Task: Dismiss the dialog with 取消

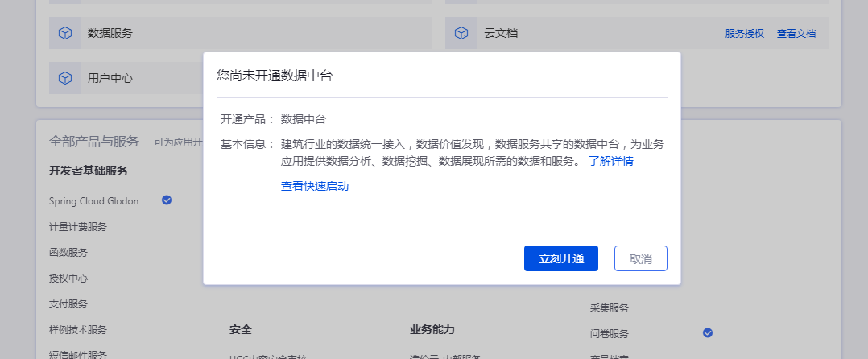Action: tap(640, 258)
